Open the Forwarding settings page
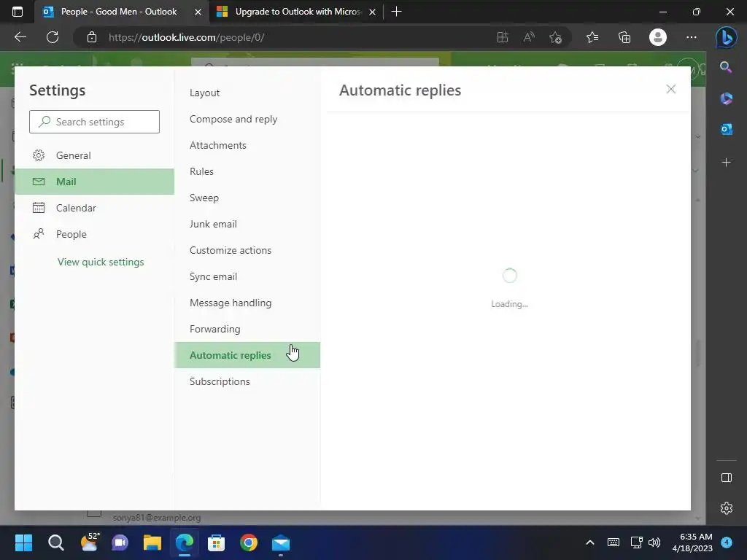Screen dimensions: 747x560 [x=247, y=329]
